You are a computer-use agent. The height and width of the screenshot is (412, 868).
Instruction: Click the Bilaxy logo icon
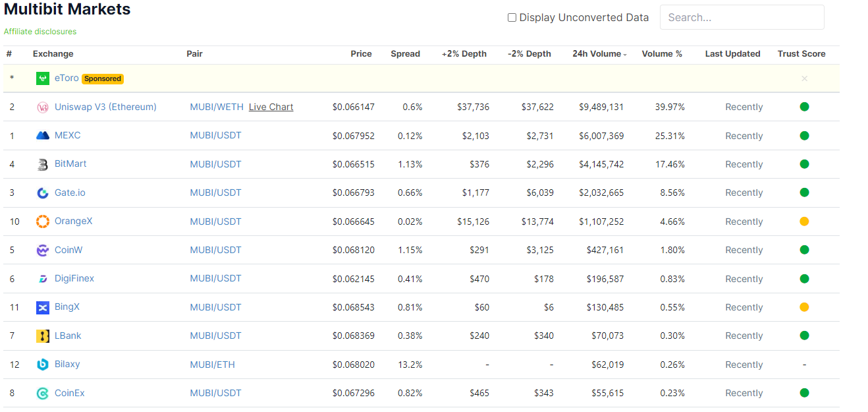(43, 365)
